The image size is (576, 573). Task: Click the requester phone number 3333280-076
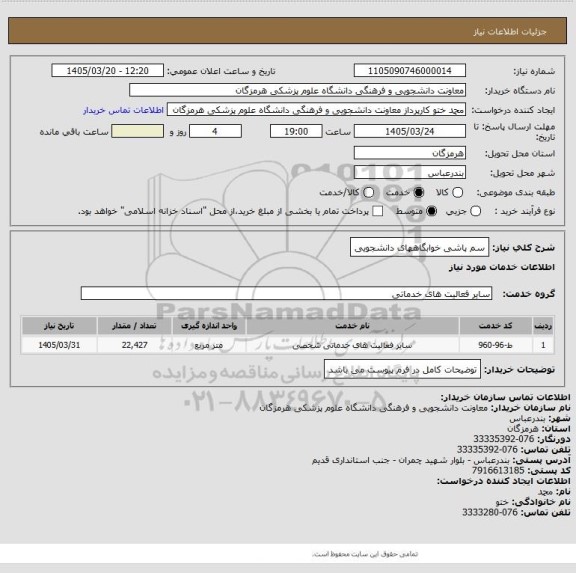click(490, 512)
